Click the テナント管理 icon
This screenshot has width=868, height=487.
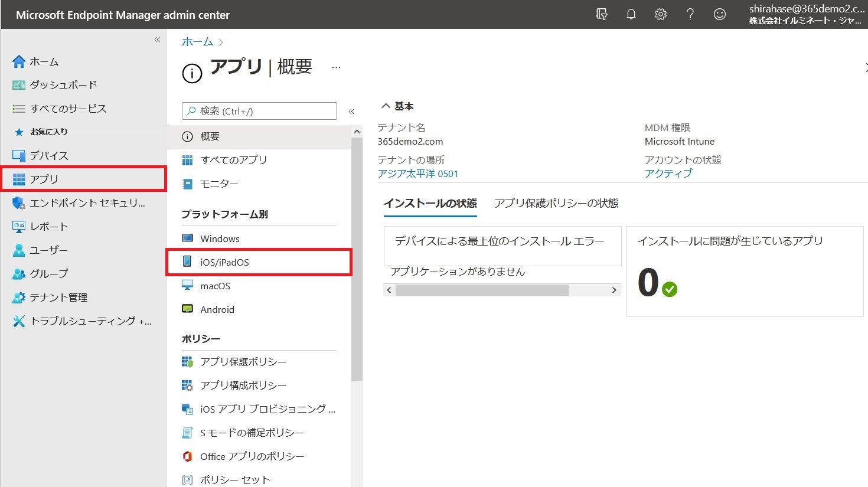[x=19, y=298]
